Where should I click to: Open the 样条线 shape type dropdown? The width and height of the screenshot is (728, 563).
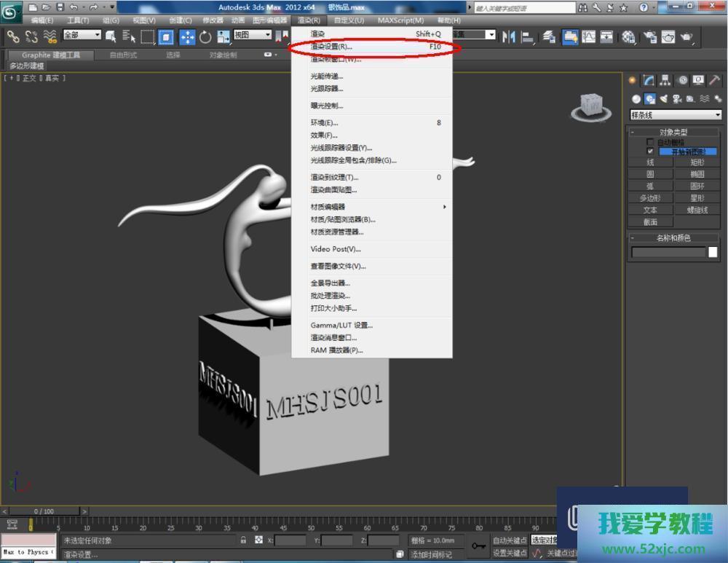pyautogui.click(x=717, y=115)
